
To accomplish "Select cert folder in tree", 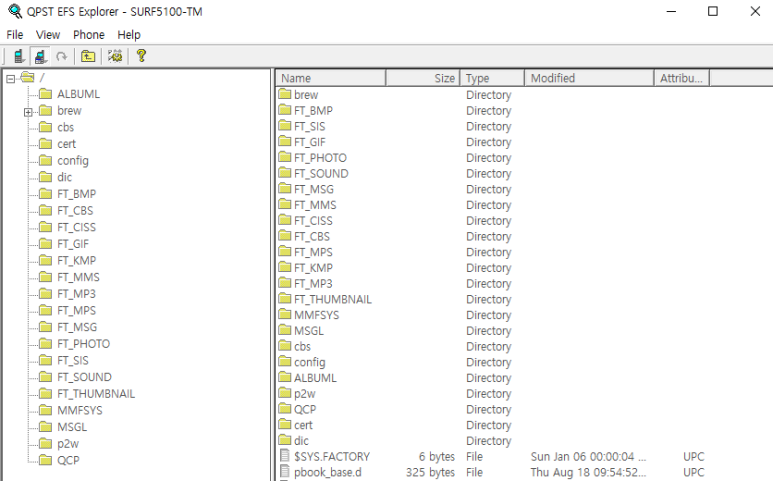I will (x=67, y=144).
